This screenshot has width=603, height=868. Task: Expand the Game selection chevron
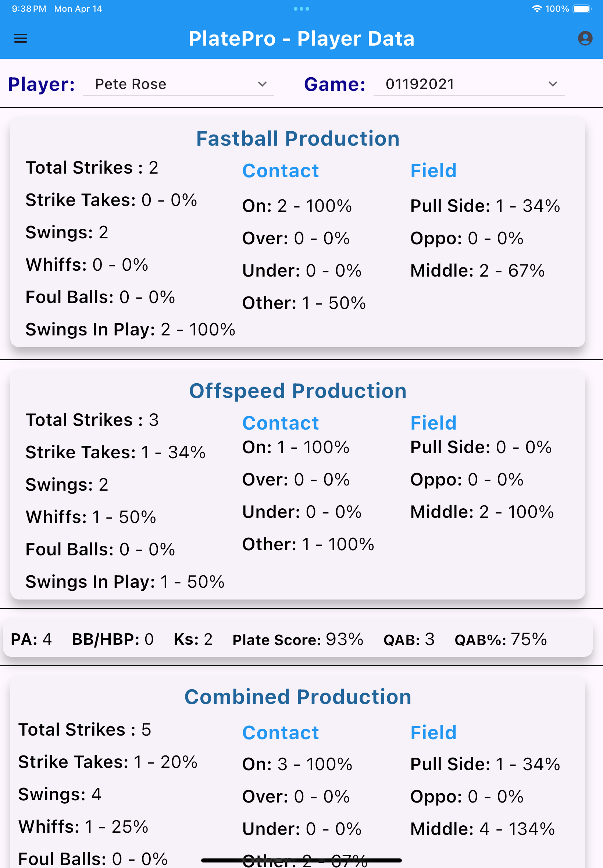point(552,85)
